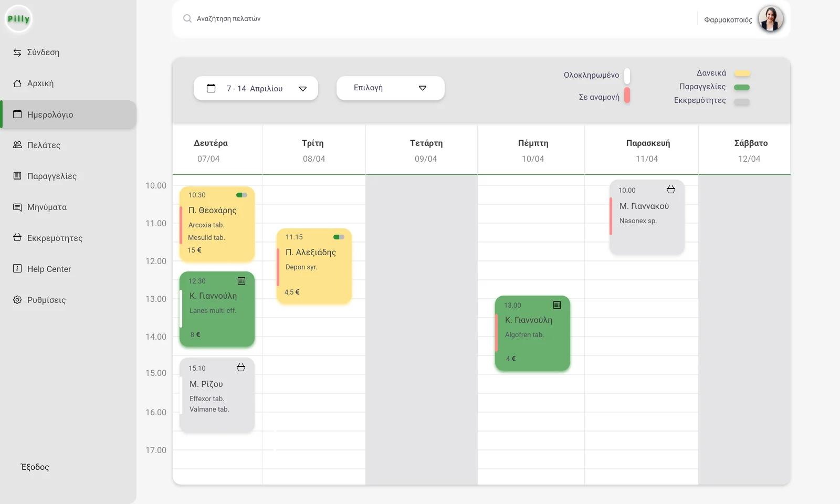
Task: Click the Pilly logo
Action: coord(18,19)
